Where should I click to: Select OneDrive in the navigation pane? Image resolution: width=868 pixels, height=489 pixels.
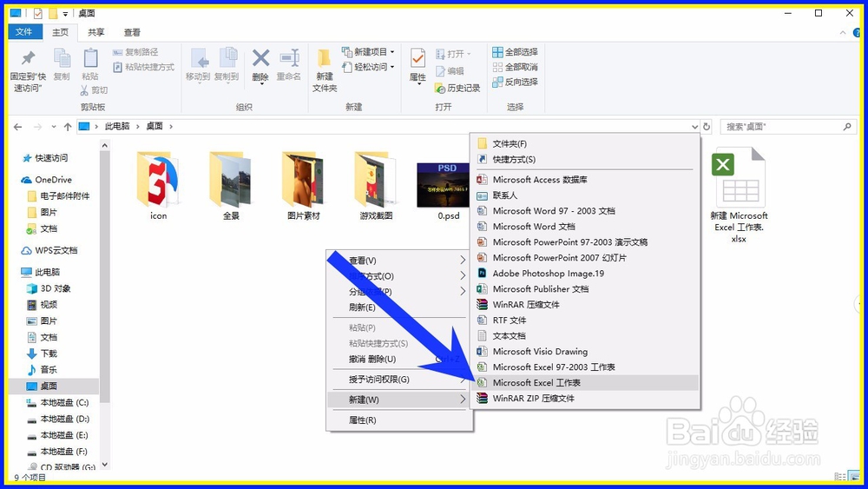pyautogui.click(x=47, y=180)
